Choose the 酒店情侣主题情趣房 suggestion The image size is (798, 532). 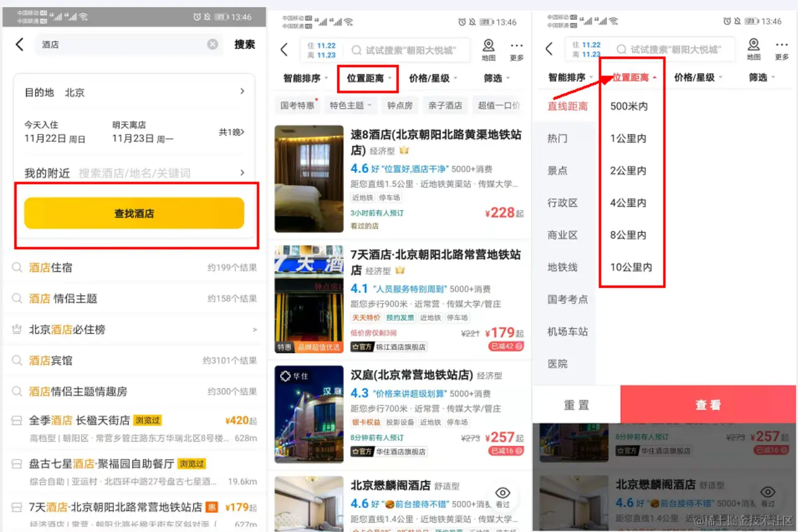click(x=134, y=391)
